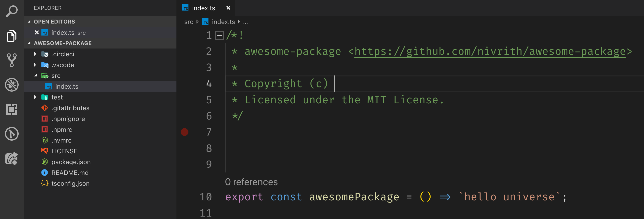
Task: Select the index.ts editor tab
Action: (206, 8)
